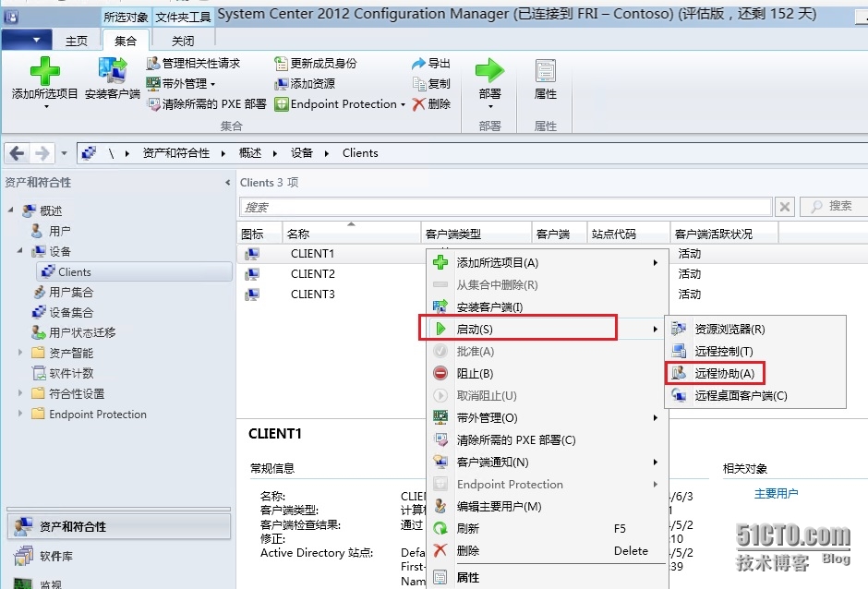Click 更新成员身份 in the ribbon
Screen dimensions: 868x589
[x=316, y=63]
